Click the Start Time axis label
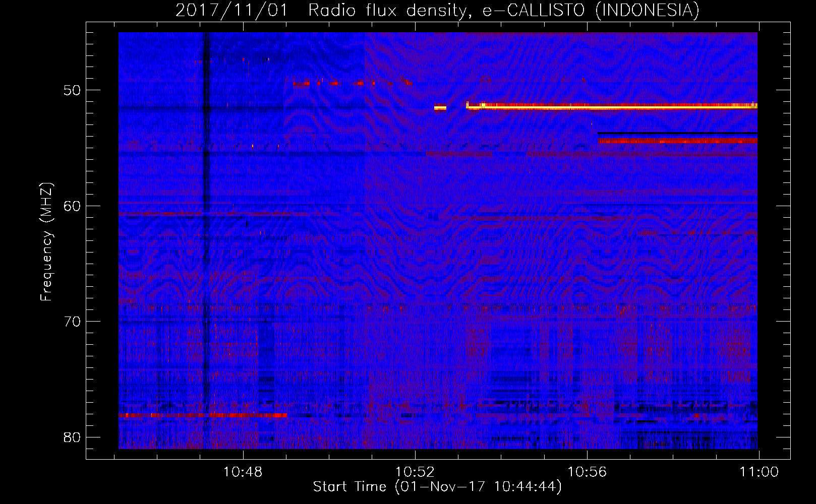The width and height of the screenshot is (816, 504). pos(437,487)
